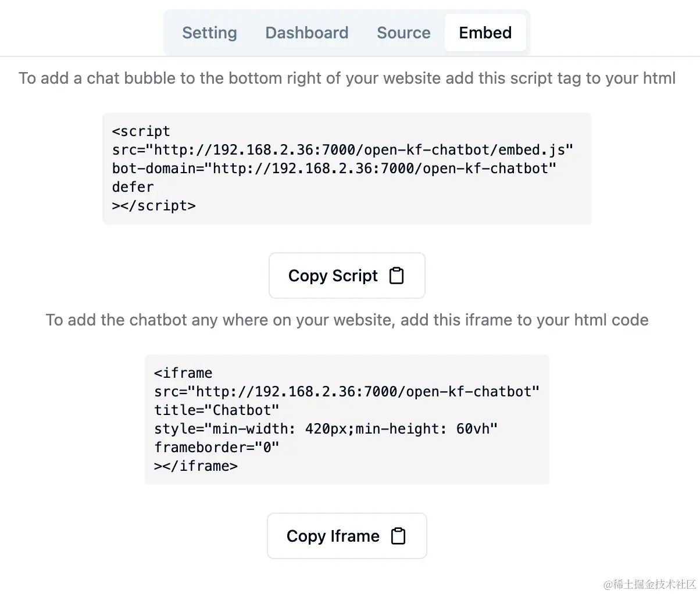Click the iframe src URL line
700x594 pixels.
347,392
